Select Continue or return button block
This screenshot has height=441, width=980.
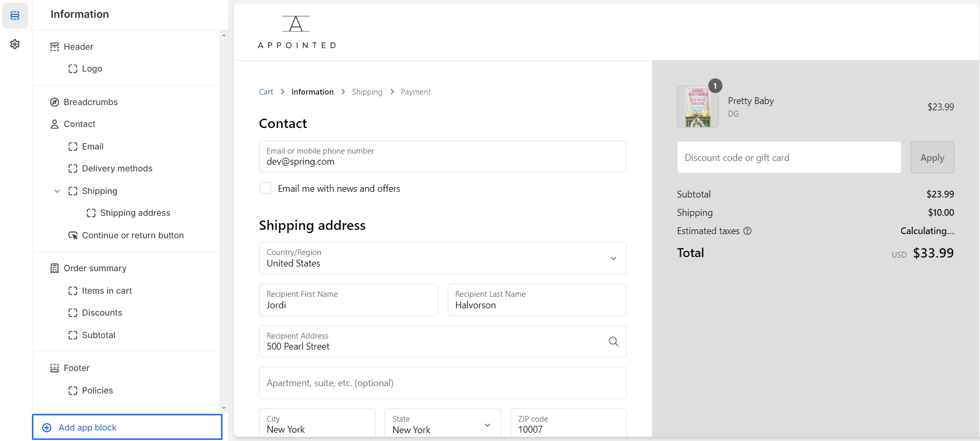tap(133, 235)
